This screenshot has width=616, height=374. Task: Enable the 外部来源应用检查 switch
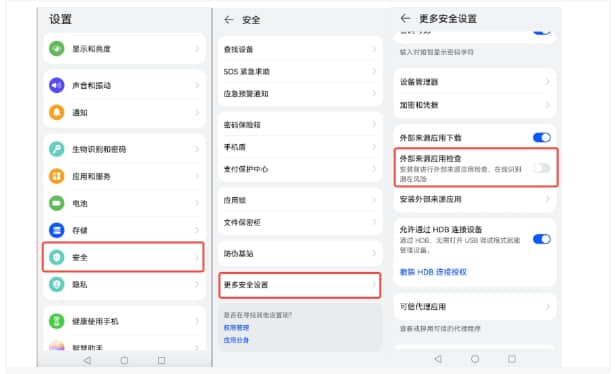pos(542,168)
